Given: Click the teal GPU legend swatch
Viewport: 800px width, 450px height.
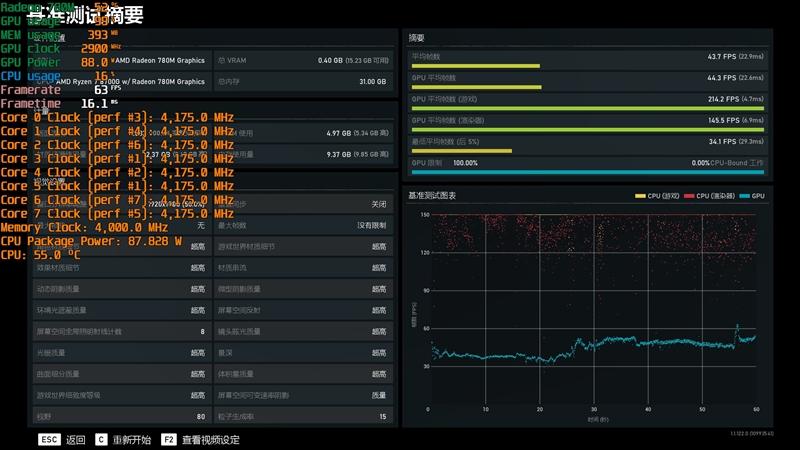Looking at the screenshot, I should 746,195.
